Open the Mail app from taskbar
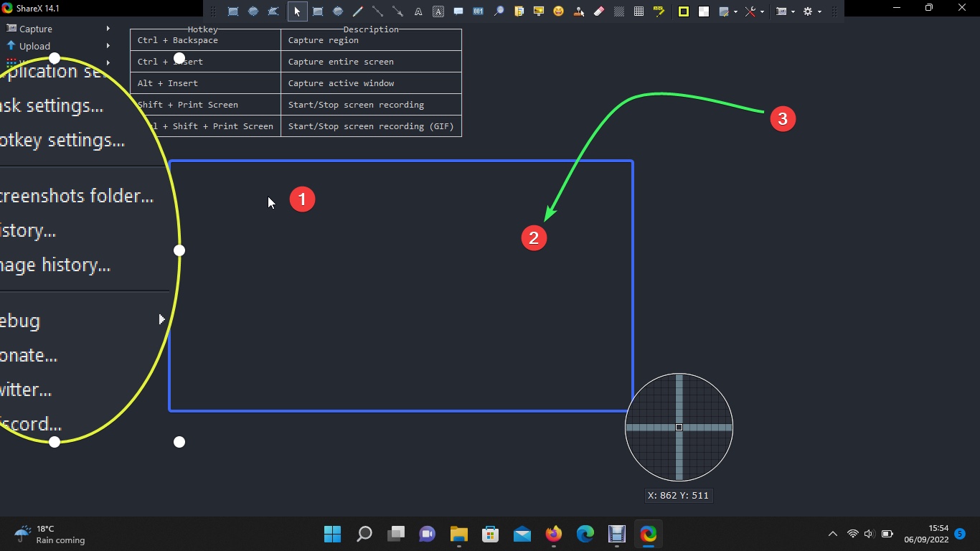 tap(522, 534)
